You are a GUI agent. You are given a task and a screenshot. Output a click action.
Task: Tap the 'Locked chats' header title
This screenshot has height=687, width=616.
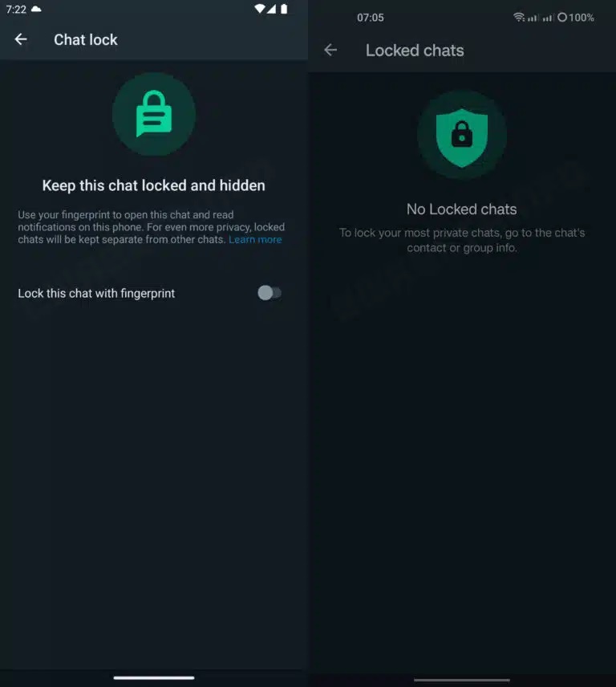pos(415,51)
